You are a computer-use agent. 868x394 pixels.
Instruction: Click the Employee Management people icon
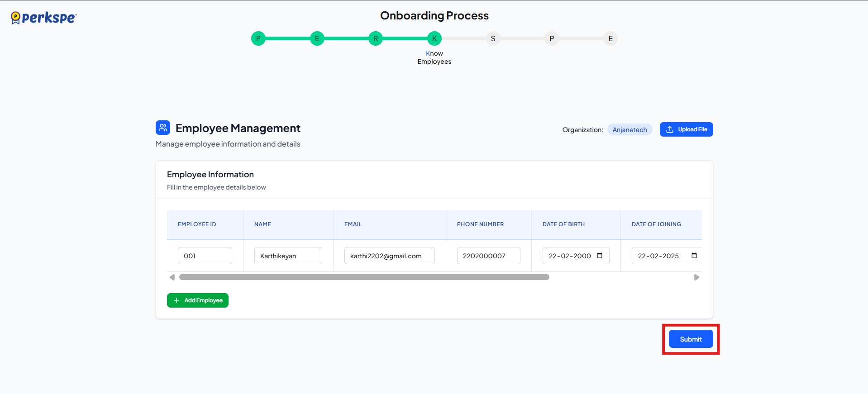point(163,128)
